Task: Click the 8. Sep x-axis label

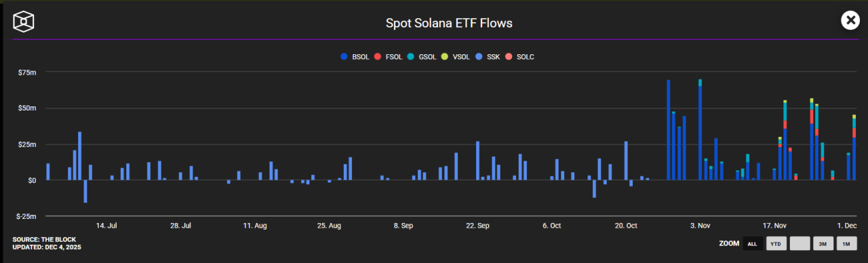Action: (x=403, y=225)
